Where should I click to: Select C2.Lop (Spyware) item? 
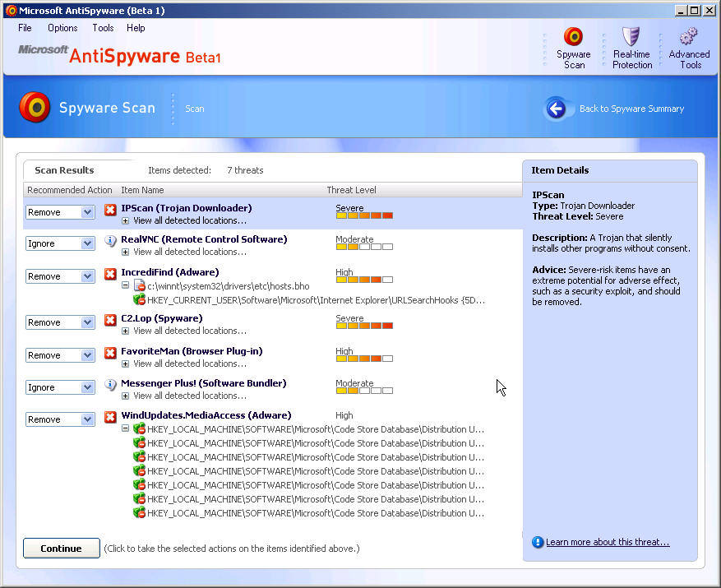pyautogui.click(x=161, y=318)
